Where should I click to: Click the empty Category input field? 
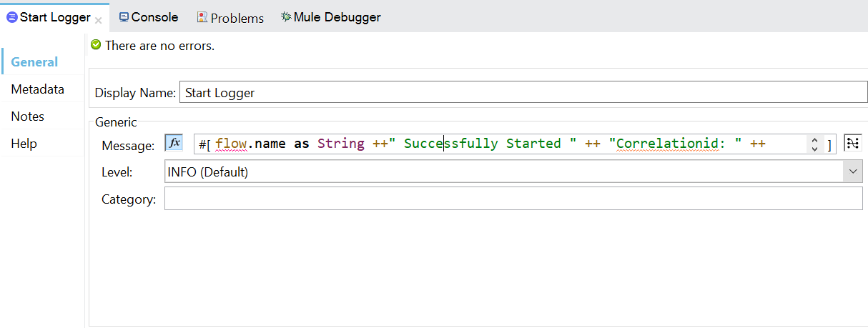pos(513,199)
